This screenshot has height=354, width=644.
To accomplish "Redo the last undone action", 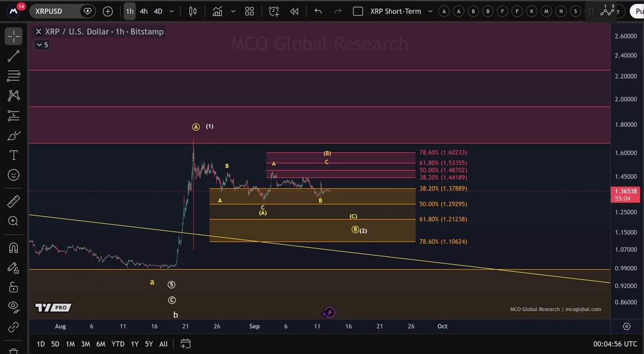I will [338, 11].
